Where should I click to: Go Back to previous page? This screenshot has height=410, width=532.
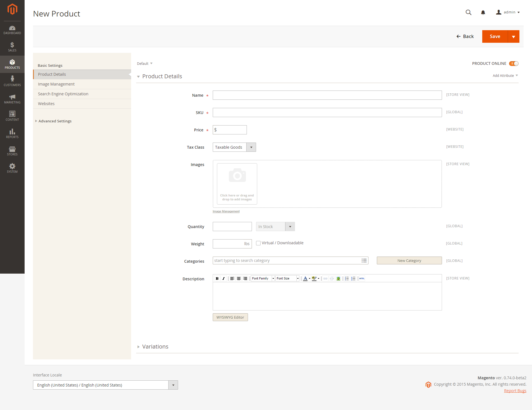tap(465, 37)
